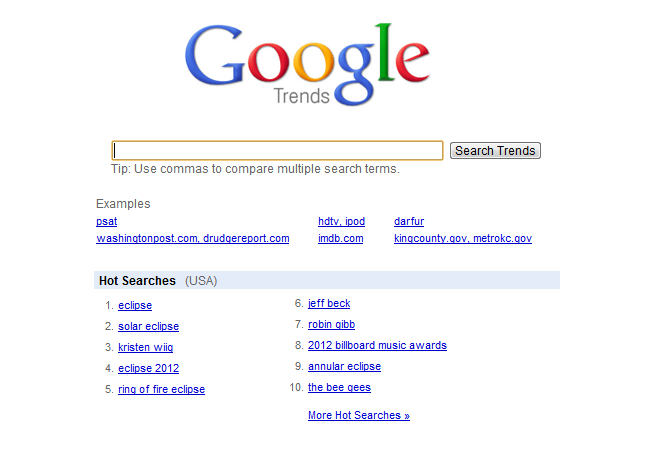The width and height of the screenshot is (652, 450).
Task: Open the "eclipse 2012" hot search
Action: coord(148,368)
